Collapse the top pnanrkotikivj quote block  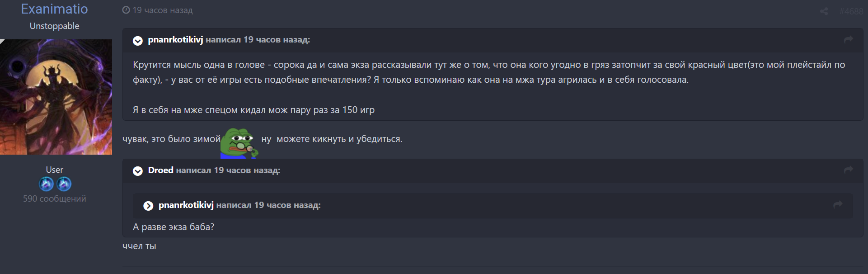[138, 41]
